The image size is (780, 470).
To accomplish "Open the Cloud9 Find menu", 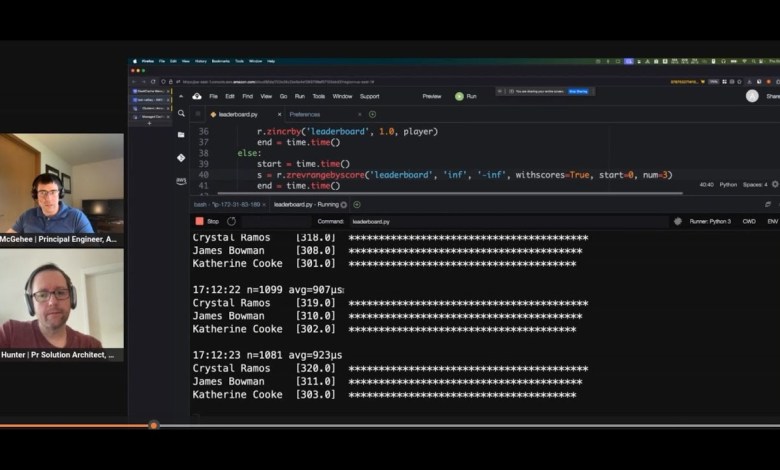I will click(x=247, y=96).
